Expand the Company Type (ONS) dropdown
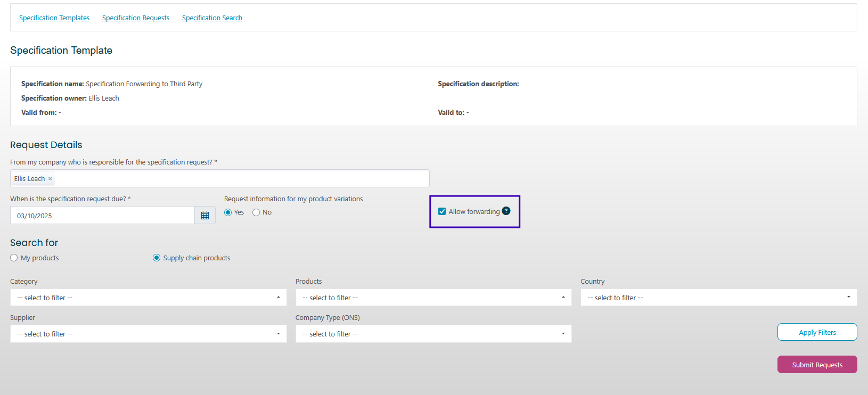Screen dimensions: 868x395 pos(433,334)
